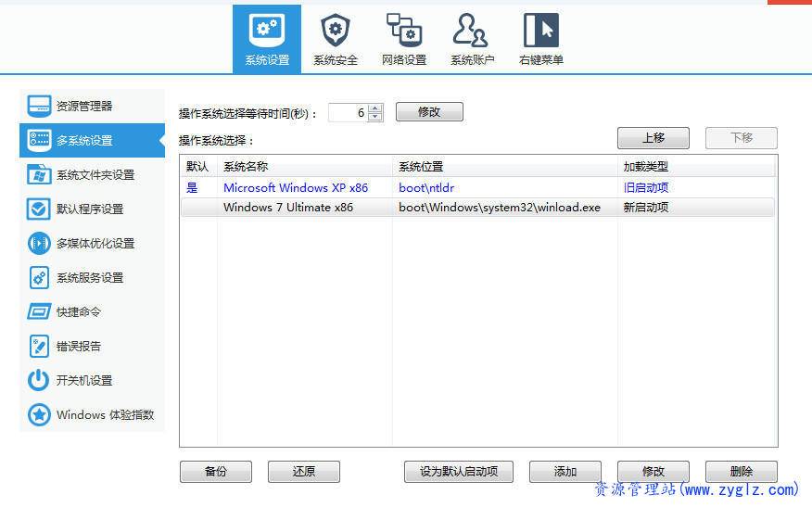Click the Windows 体验指数 label
This screenshot has width=812, height=507.
(105, 415)
